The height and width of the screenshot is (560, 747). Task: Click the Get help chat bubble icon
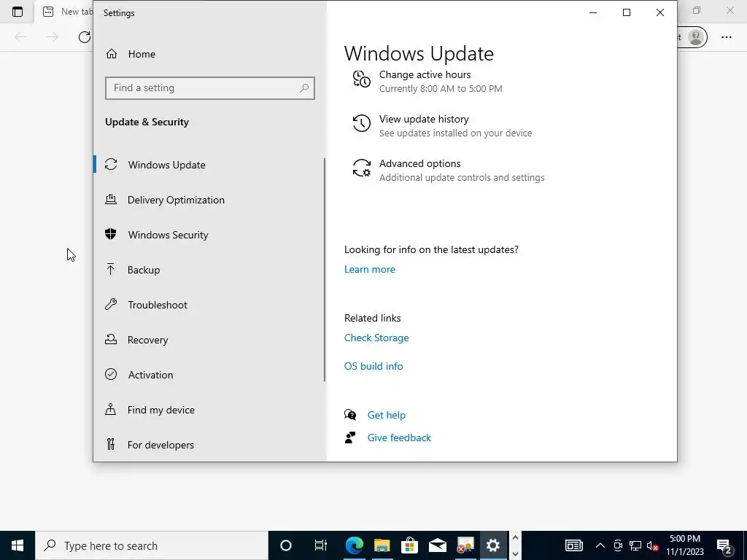[350, 415]
